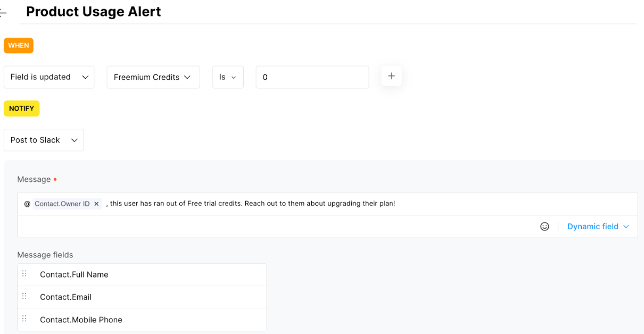
Task: Remove the Contact.Owner ID tag
Action: [x=96, y=204]
